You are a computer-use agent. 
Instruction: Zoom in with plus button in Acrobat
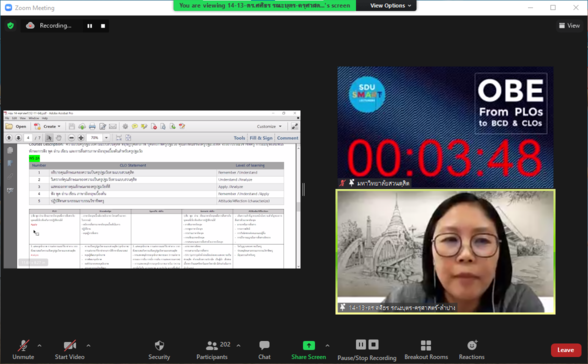click(x=81, y=138)
